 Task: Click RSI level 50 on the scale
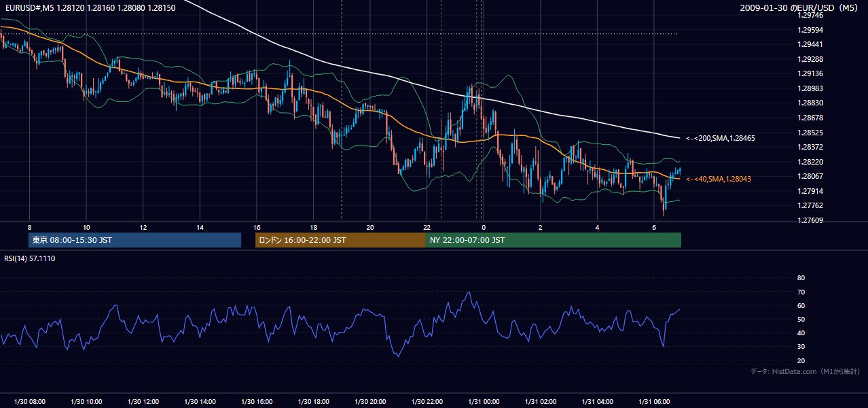pos(801,319)
